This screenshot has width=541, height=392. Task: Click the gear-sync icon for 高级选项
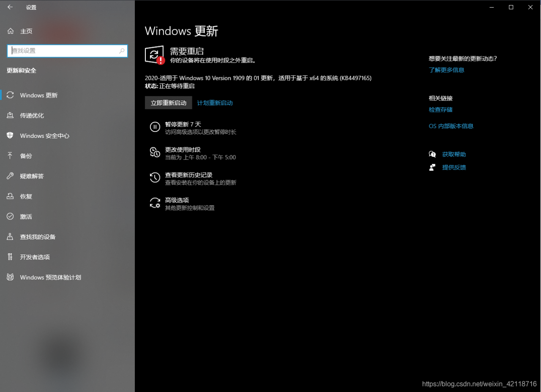click(155, 203)
